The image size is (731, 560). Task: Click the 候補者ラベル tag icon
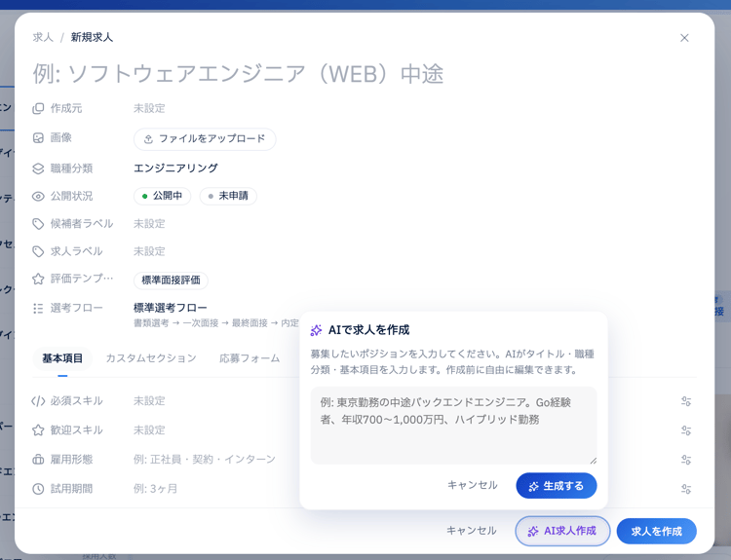tap(38, 224)
